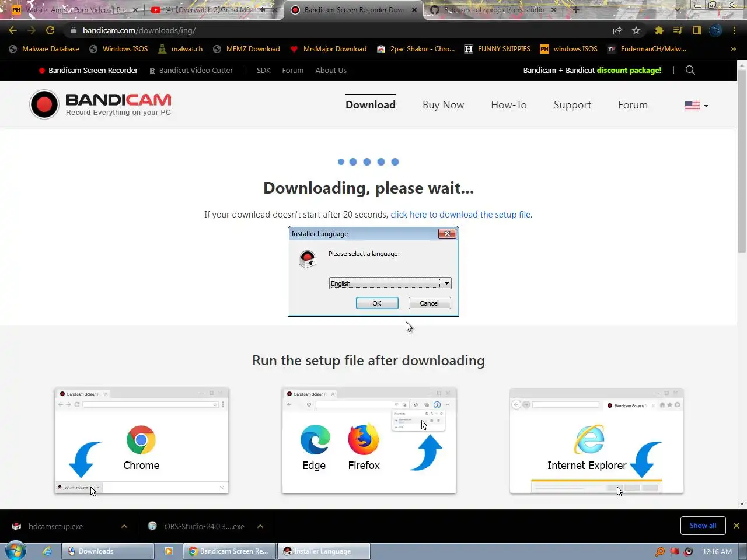
Task: Open the SDK top bar link
Action: click(x=264, y=70)
